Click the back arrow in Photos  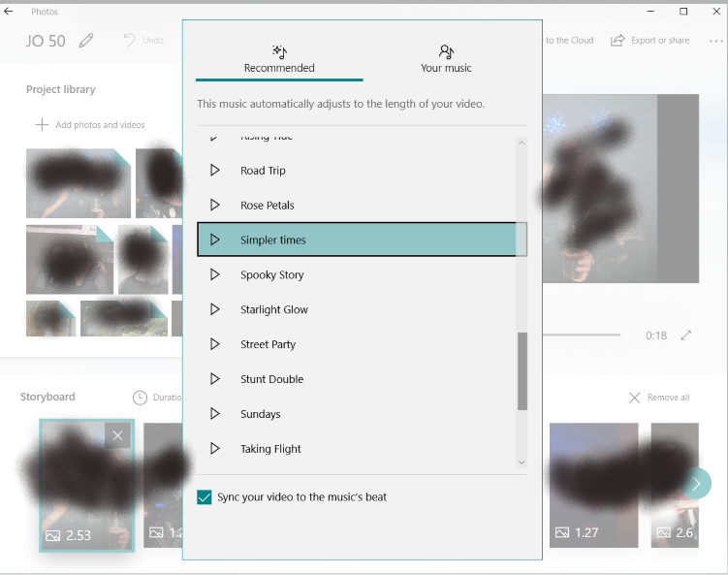(9, 11)
